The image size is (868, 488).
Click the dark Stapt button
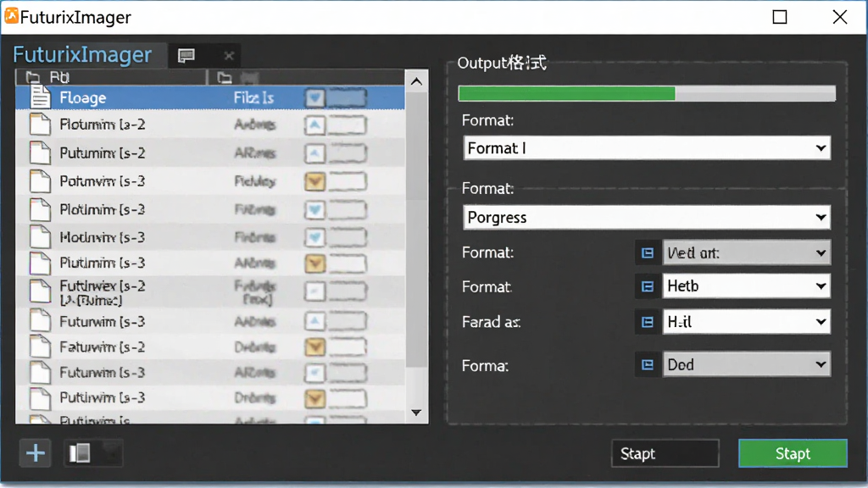click(665, 454)
